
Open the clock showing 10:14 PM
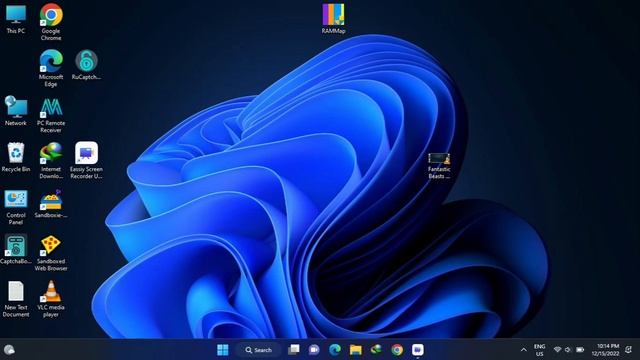point(606,350)
